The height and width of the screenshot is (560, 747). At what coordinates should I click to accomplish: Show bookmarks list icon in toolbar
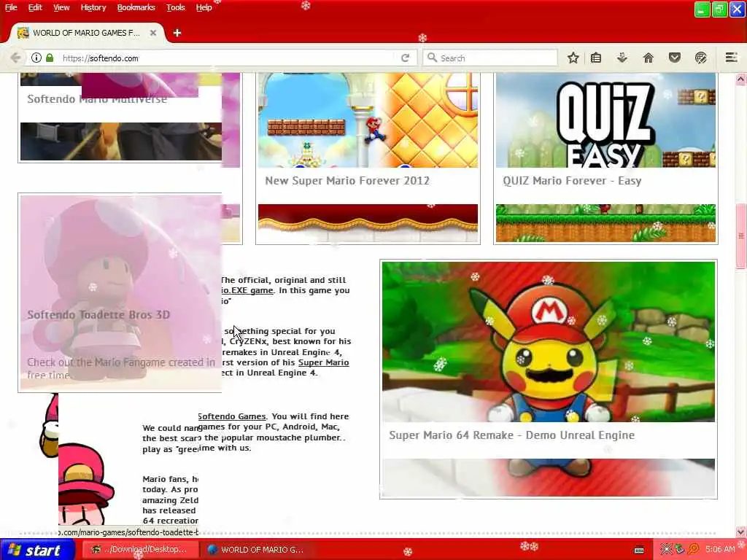596,58
